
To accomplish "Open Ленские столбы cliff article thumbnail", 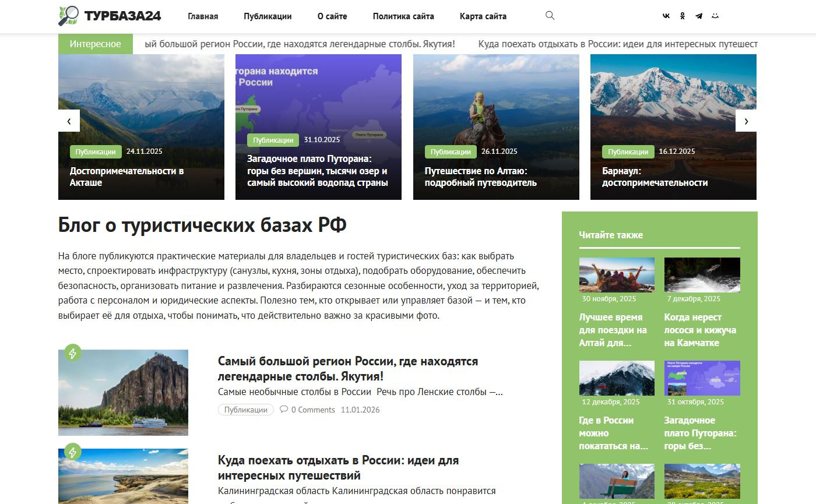I will click(123, 393).
